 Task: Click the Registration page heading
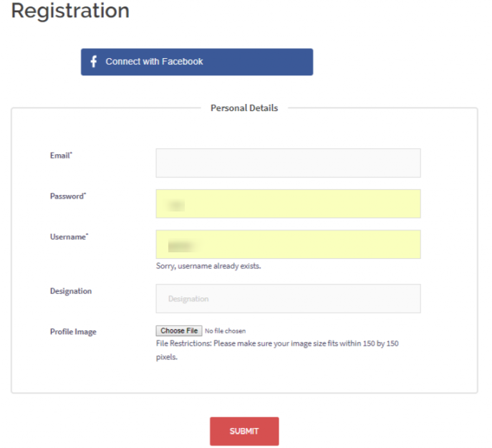pyautogui.click(x=70, y=11)
